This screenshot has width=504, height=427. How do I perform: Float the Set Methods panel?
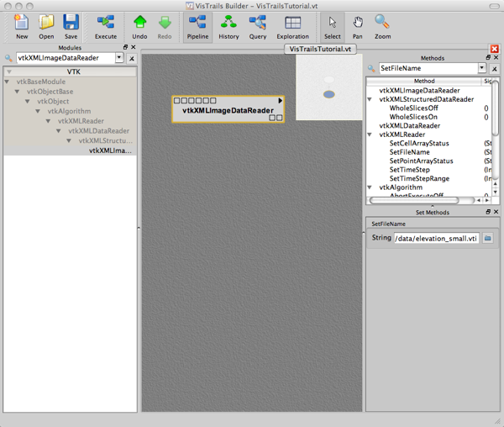488,212
